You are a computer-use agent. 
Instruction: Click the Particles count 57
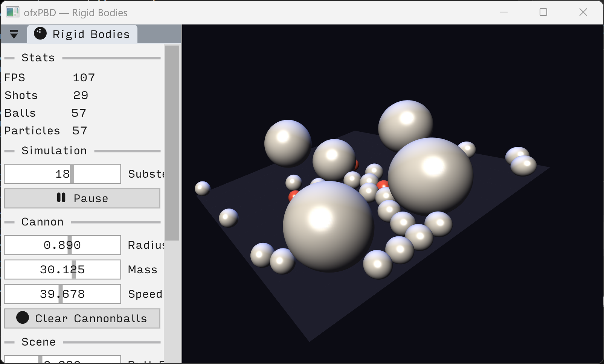(79, 131)
